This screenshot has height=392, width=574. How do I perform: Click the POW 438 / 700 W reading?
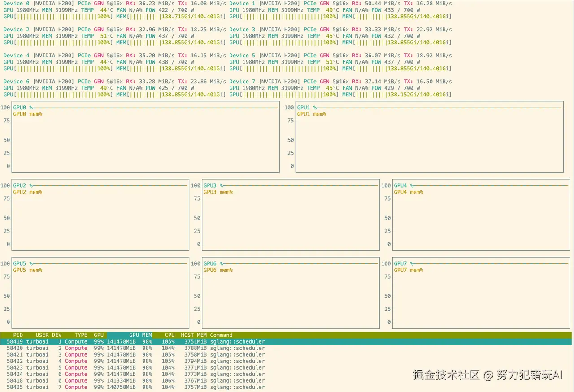pyautogui.click(x=170, y=62)
